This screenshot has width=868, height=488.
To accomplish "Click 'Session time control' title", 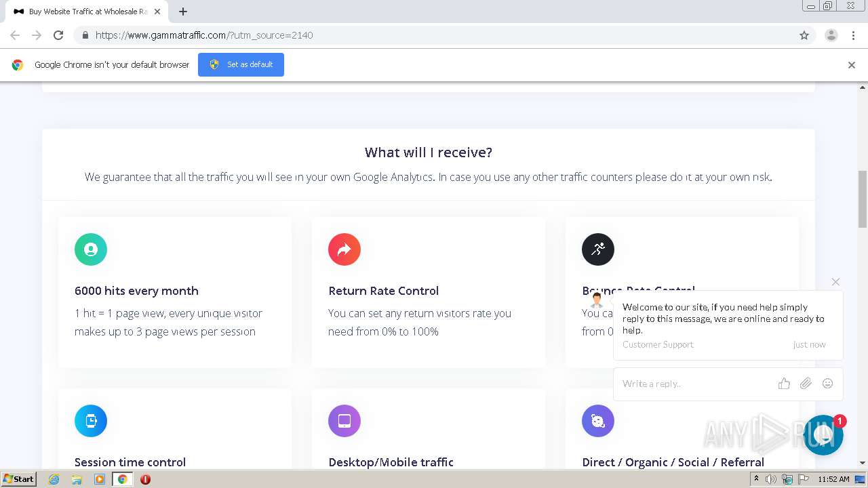I will (130, 462).
